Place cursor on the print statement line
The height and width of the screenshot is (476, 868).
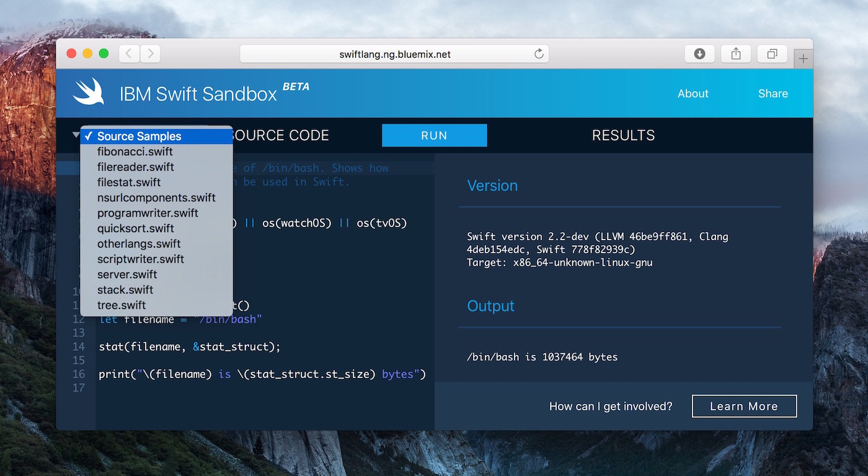point(262,374)
